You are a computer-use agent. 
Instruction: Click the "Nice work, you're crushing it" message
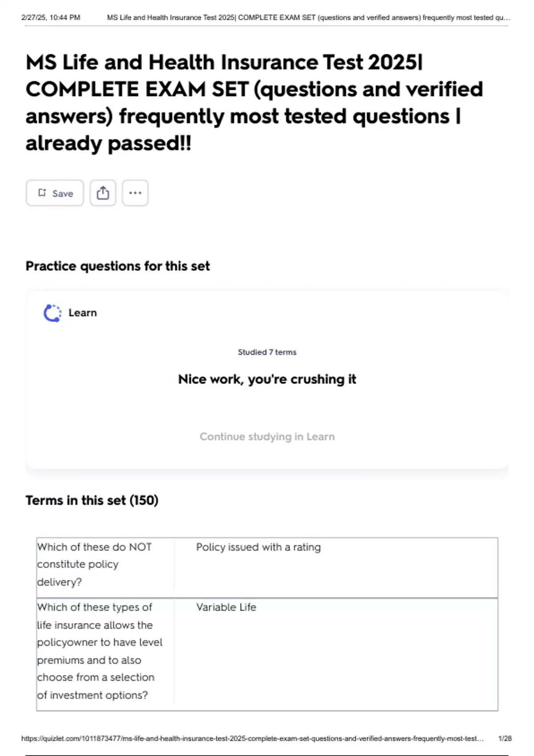267,379
